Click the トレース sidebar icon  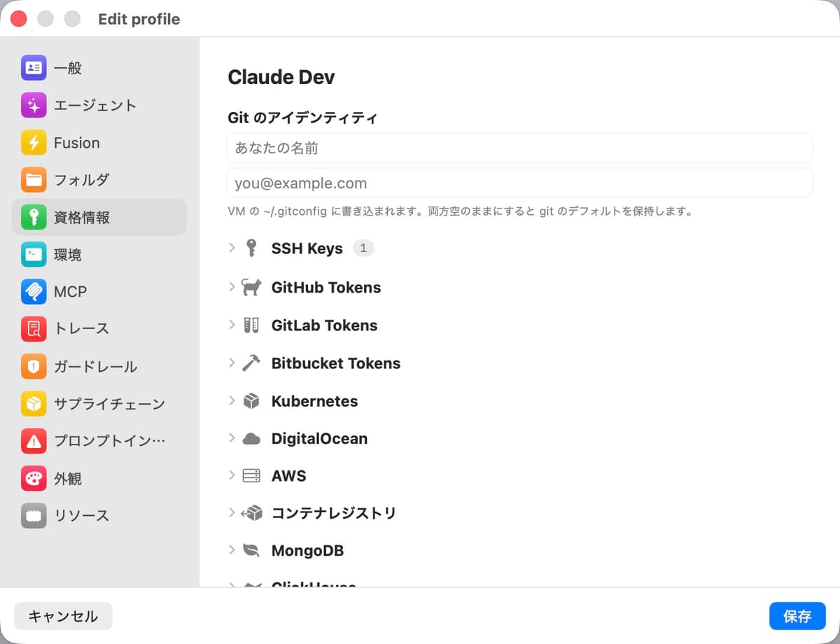(x=34, y=329)
